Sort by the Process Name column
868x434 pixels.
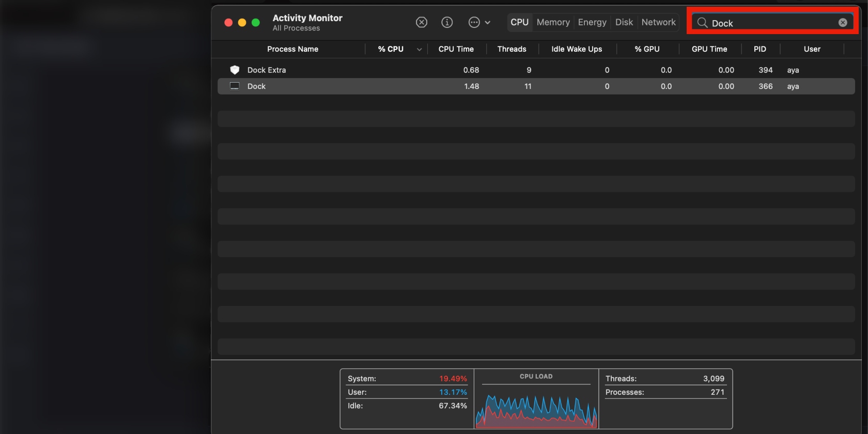coord(292,49)
